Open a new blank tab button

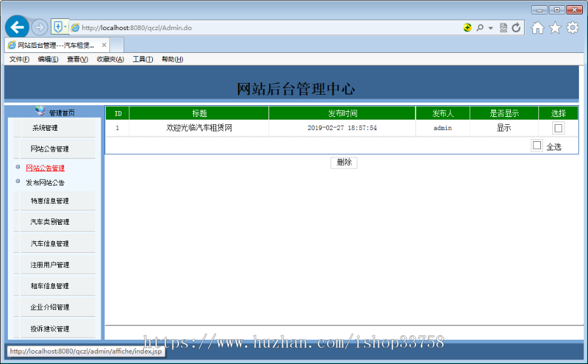pos(117,45)
